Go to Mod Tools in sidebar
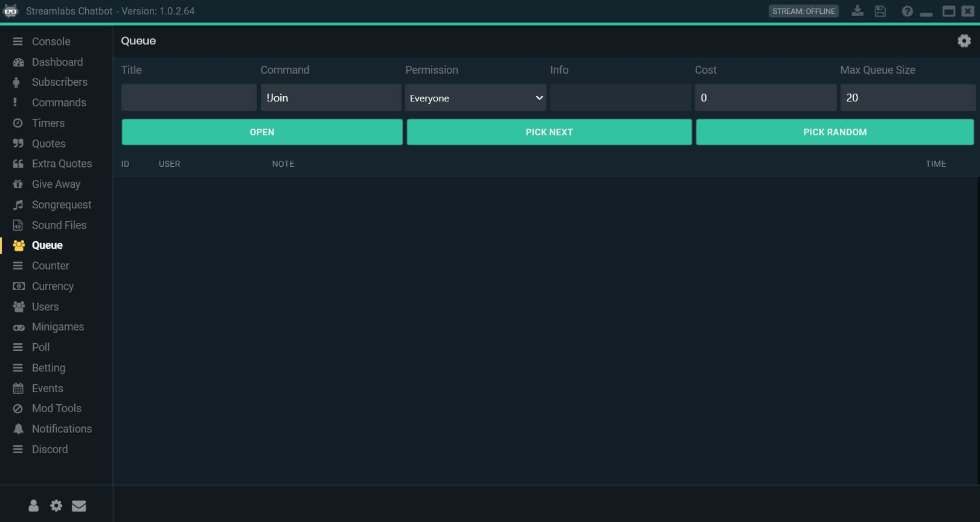This screenshot has width=980, height=522. (56, 408)
